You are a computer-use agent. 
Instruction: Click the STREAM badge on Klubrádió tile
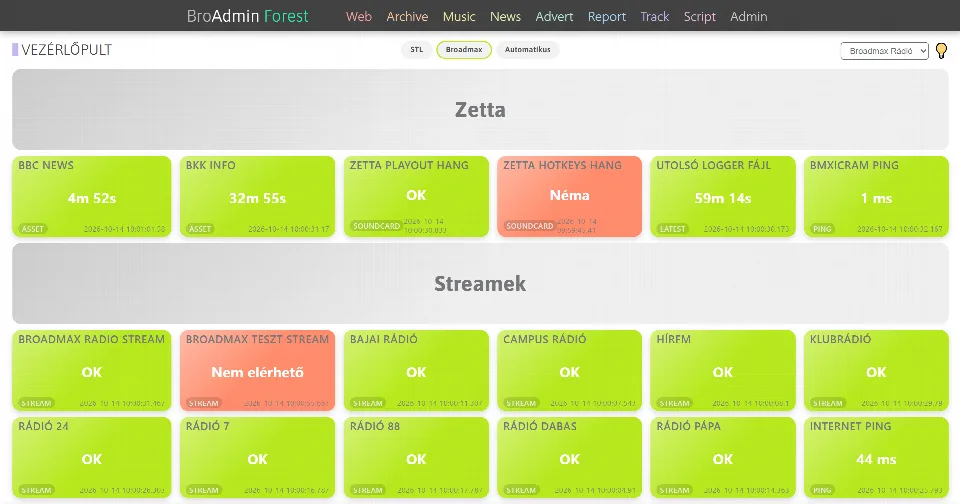click(x=827, y=403)
